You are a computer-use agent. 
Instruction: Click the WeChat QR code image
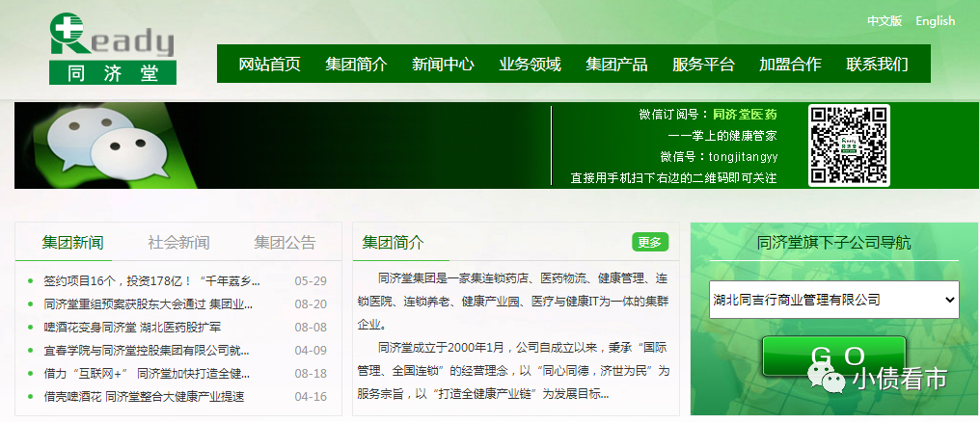coord(848,145)
